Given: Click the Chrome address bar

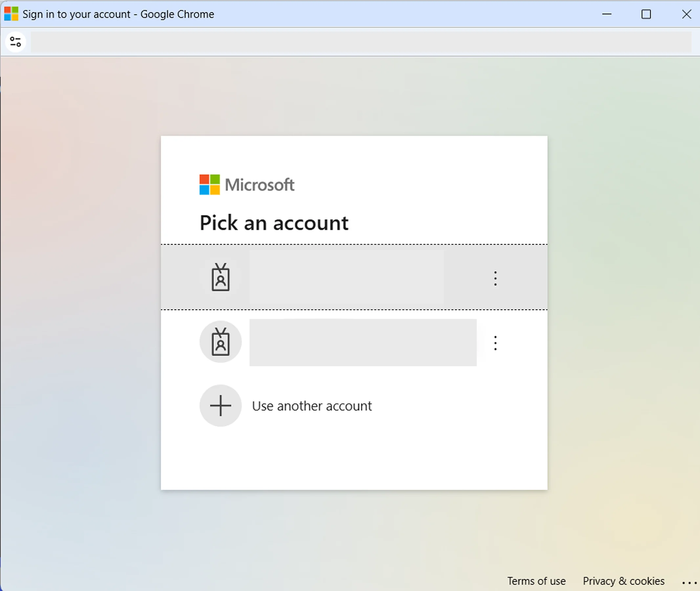Looking at the screenshot, I should (x=361, y=42).
